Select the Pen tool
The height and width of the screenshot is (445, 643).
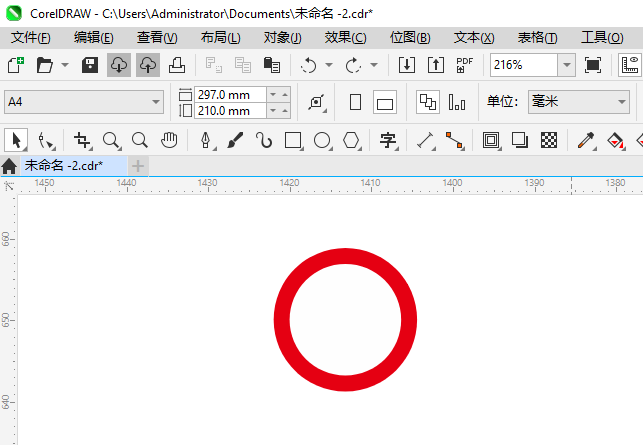point(206,140)
